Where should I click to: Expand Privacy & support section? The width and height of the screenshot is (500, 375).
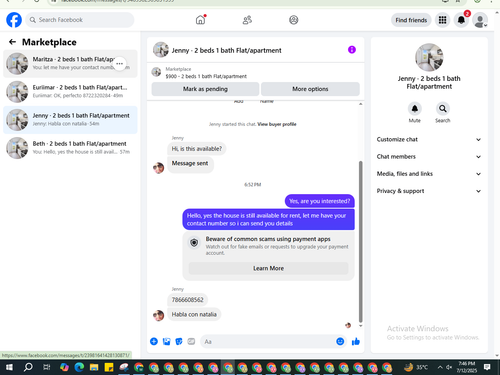429,191
